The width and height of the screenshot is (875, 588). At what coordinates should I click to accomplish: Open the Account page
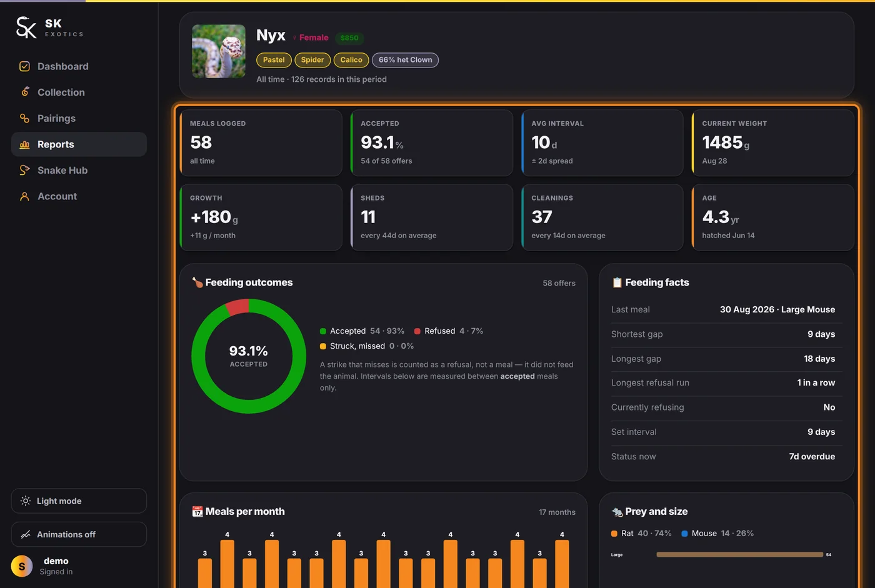[79, 196]
